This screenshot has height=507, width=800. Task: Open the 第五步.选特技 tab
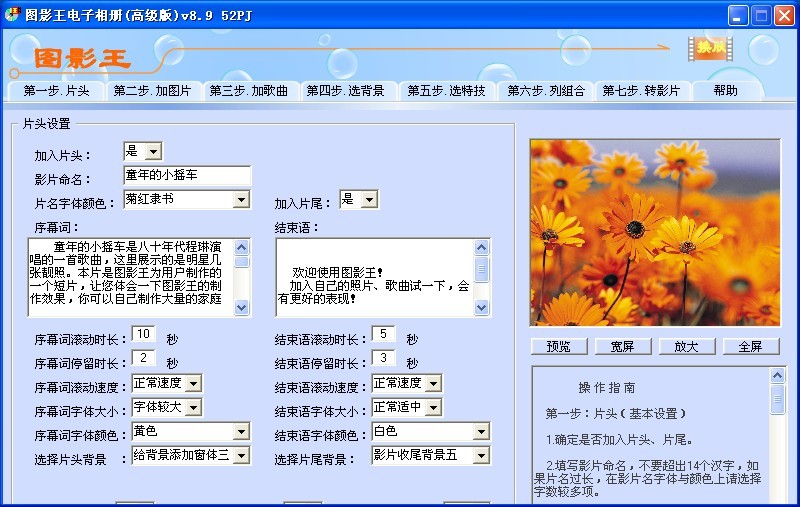point(446,91)
